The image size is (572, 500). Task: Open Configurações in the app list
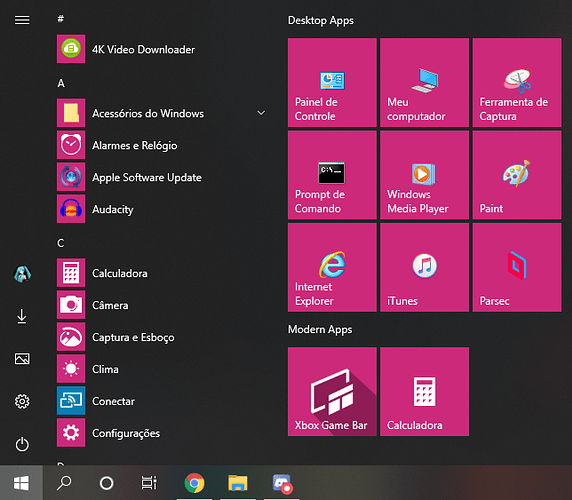pyautogui.click(x=162, y=433)
